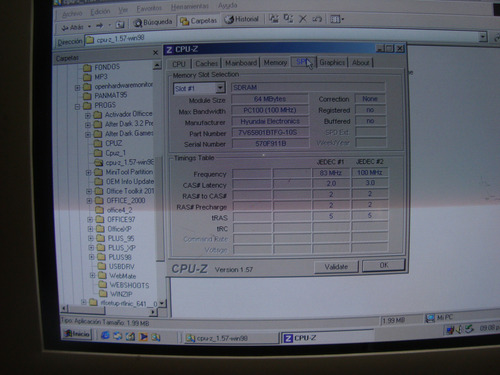Image resolution: width=500 pixels, height=375 pixels.
Task: Click the undo icon in Explorer toolbar
Action: [317, 19]
